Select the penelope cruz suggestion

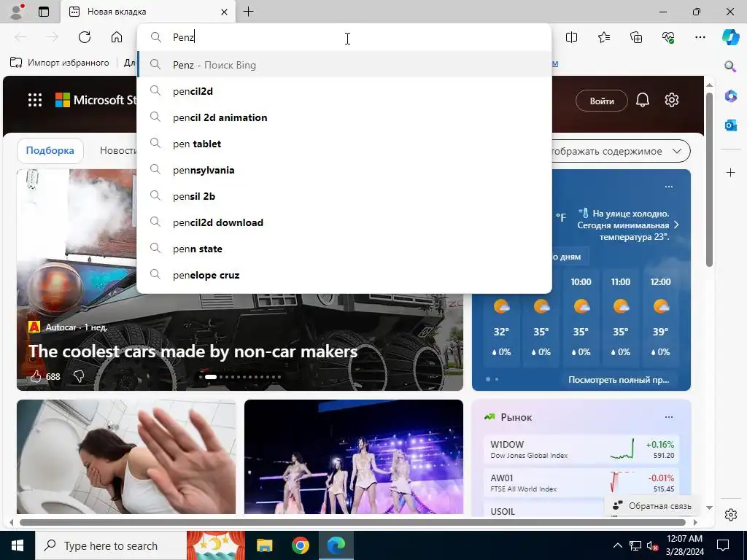point(344,275)
